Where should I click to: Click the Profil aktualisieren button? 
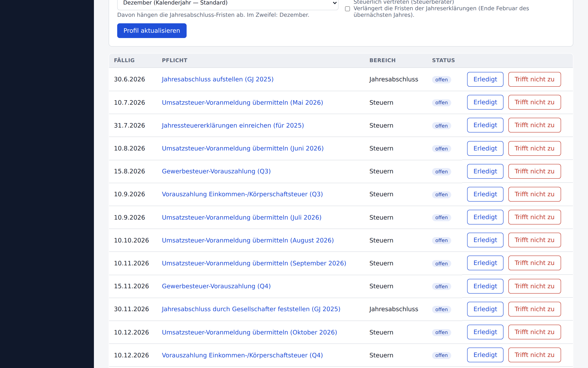coord(152,31)
